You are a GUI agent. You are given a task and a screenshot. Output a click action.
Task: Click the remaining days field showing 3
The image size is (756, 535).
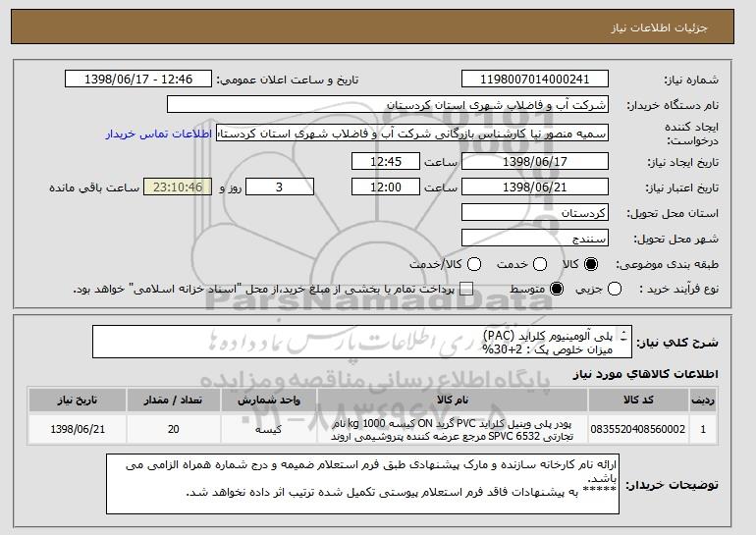(280, 187)
